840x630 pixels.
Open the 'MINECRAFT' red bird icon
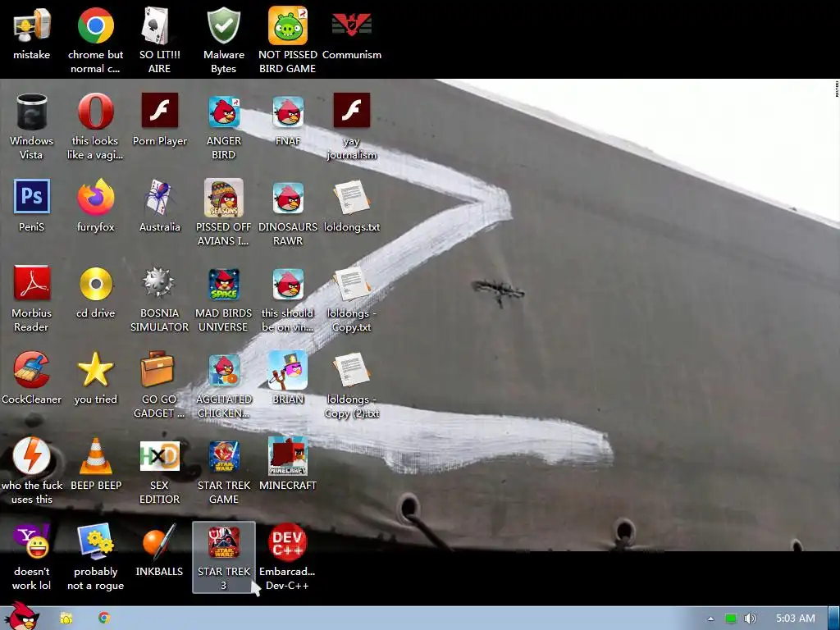pyautogui.click(x=288, y=456)
